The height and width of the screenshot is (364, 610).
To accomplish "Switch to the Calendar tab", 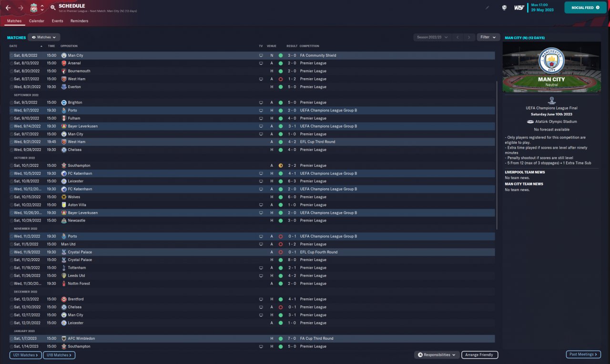I will pos(37,21).
